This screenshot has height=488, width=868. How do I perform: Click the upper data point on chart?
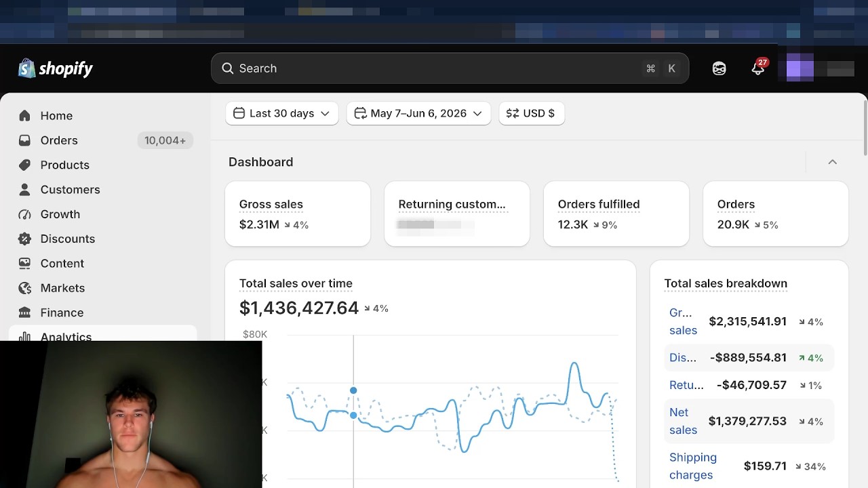click(x=353, y=390)
